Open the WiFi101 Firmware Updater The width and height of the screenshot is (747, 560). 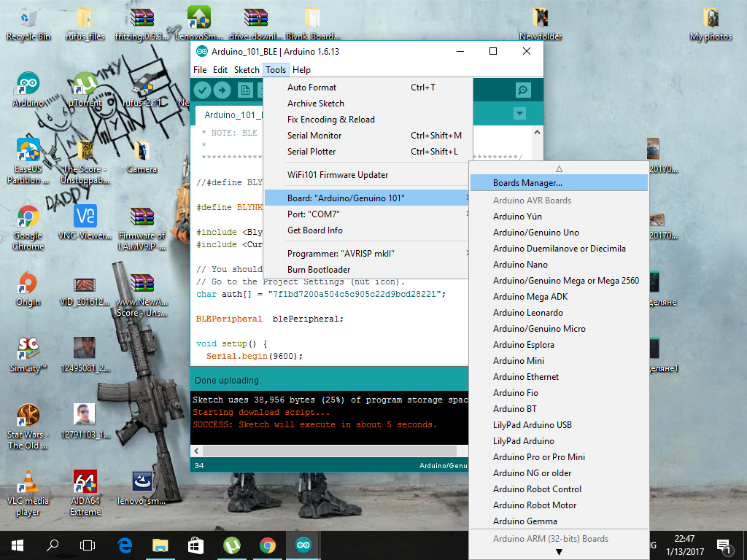point(324,174)
